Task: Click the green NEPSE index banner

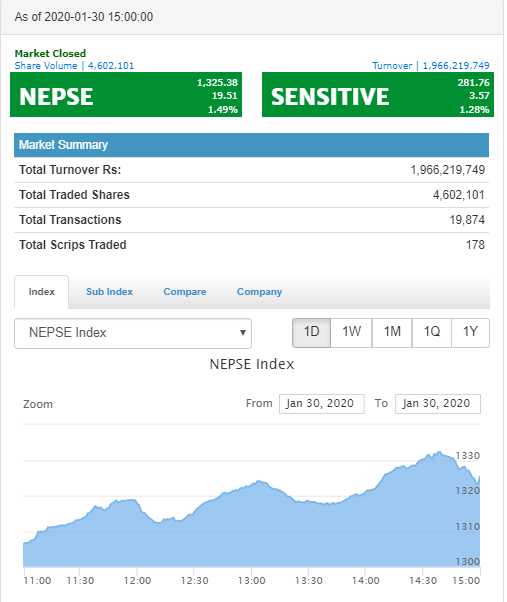Action: point(126,94)
